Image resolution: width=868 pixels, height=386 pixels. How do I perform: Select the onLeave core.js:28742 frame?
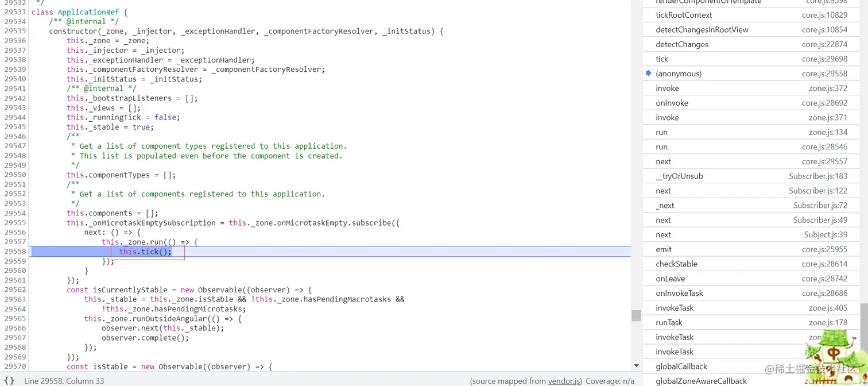point(751,279)
